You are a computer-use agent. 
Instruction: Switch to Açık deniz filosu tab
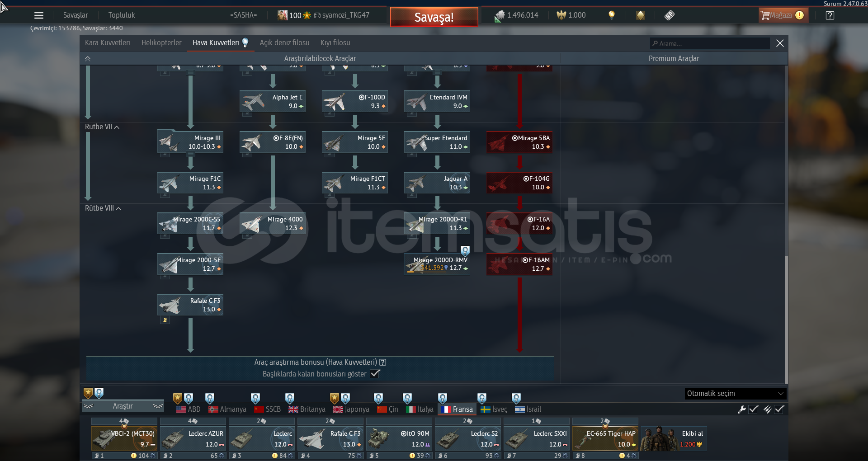coord(284,43)
